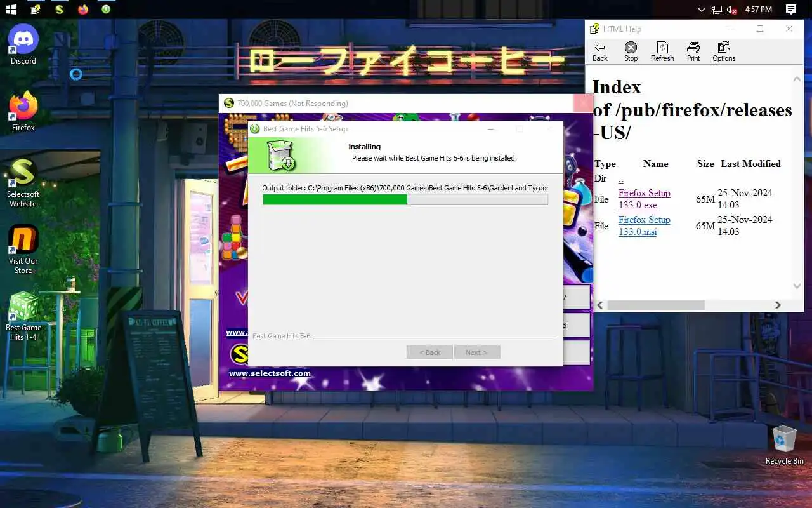Image resolution: width=812 pixels, height=508 pixels.
Task: Click the horizontal scrollbar thumb in HTML Help
Action: coord(656,305)
